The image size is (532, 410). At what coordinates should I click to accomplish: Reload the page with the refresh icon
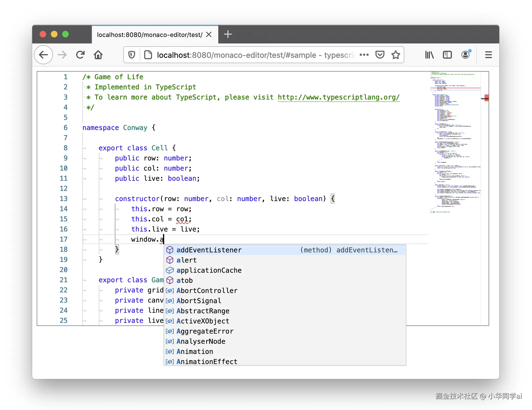tap(80, 55)
